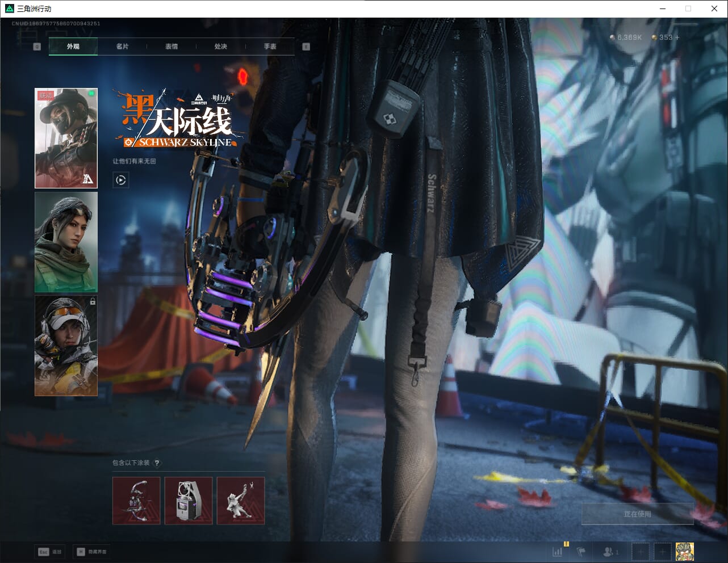Select the compound bow item icon
The image size is (728, 563).
pos(136,501)
